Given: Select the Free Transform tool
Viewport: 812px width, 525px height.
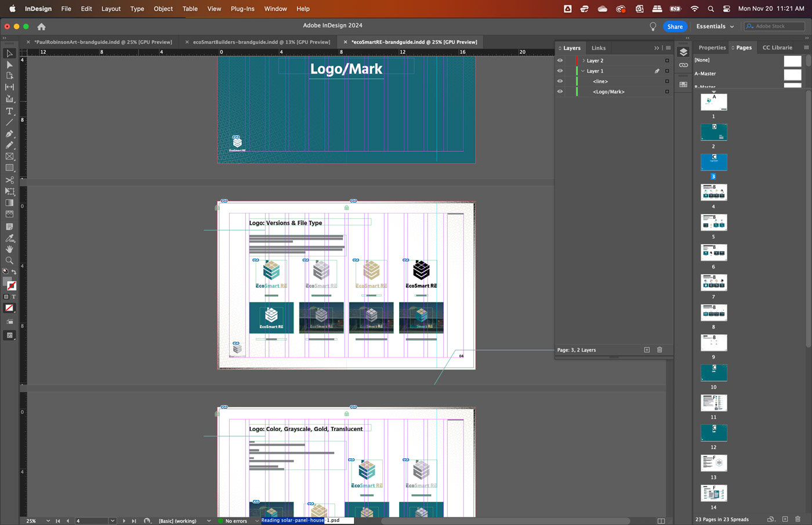Looking at the screenshot, I should click(x=9, y=191).
